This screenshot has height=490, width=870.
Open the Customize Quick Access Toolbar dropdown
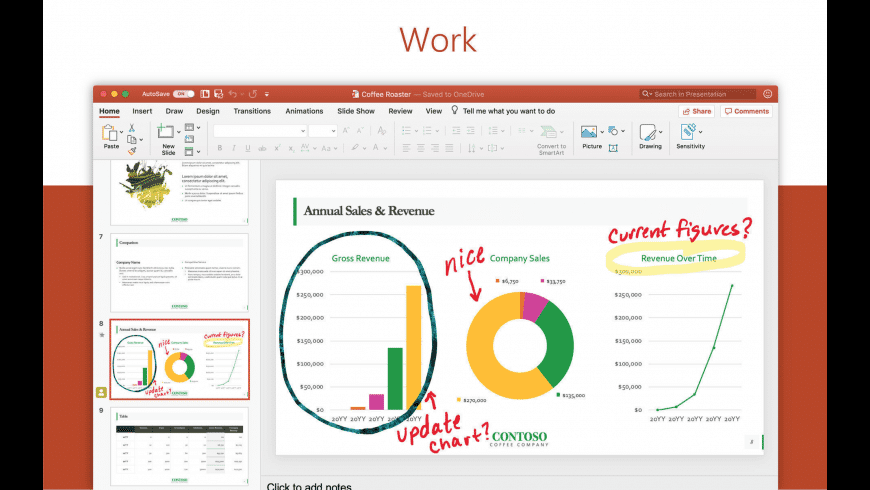[267, 94]
